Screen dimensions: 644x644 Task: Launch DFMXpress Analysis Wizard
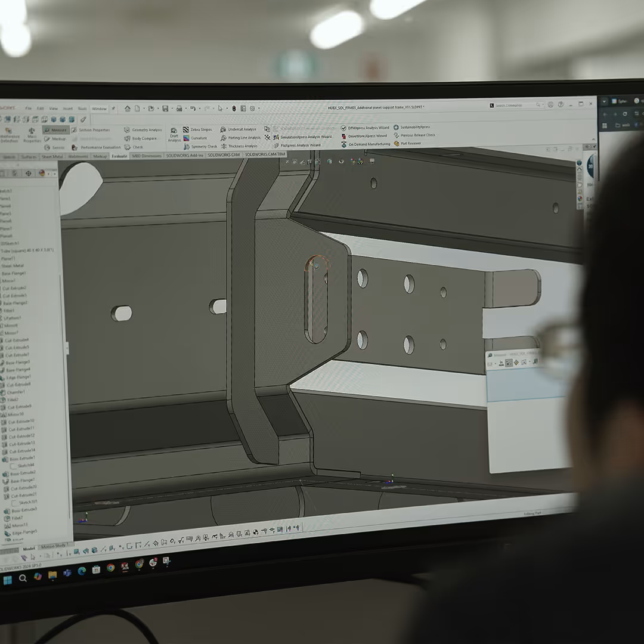365,128
